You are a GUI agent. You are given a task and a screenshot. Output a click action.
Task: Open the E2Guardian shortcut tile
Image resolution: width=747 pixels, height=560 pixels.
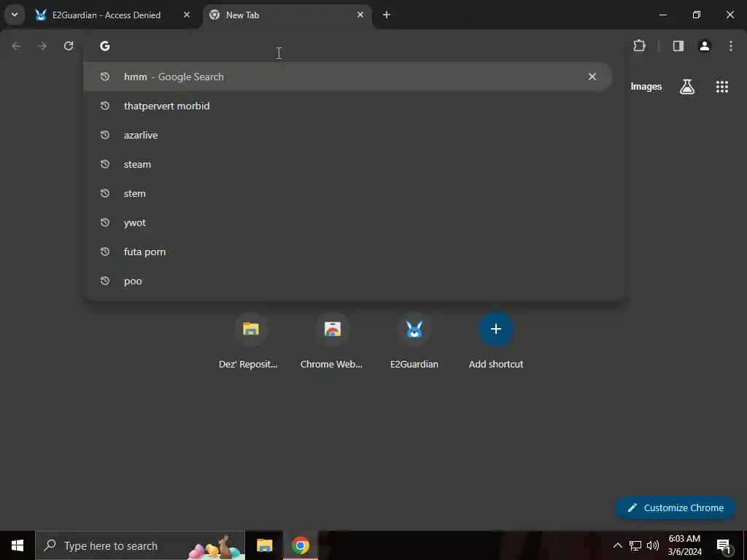(414, 341)
